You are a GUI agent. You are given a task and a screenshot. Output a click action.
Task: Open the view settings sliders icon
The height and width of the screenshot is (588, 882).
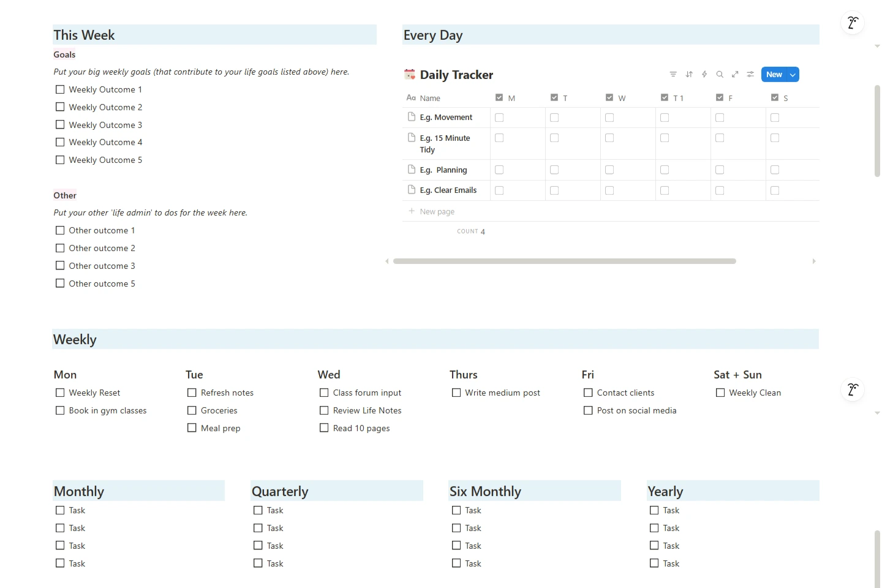(750, 75)
